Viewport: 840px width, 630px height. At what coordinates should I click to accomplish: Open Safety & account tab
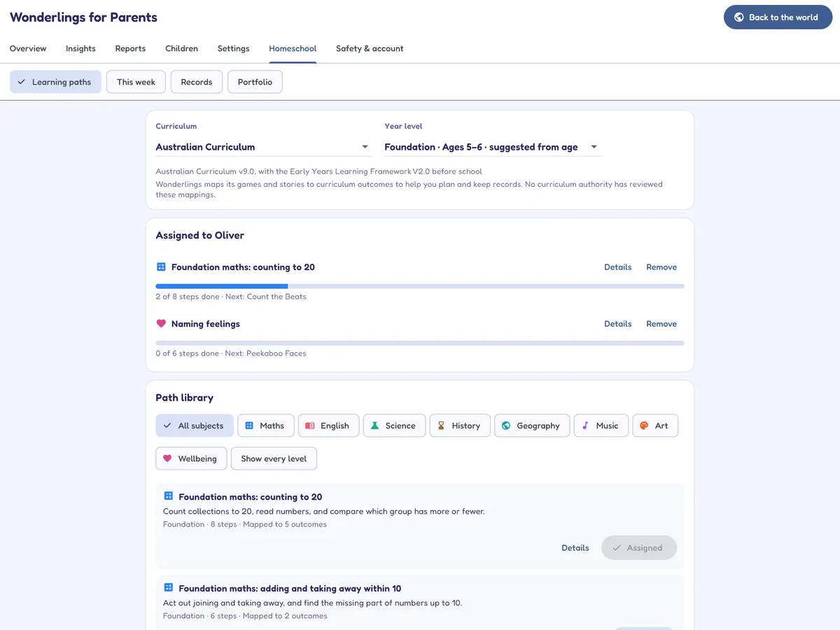(370, 48)
